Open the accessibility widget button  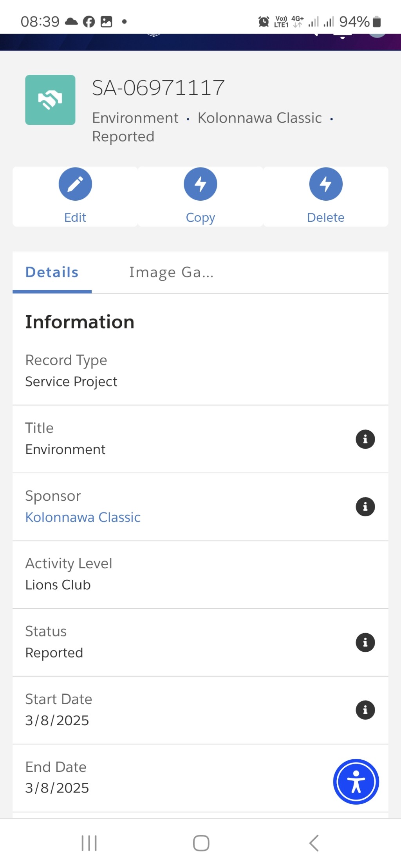tap(356, 782)
